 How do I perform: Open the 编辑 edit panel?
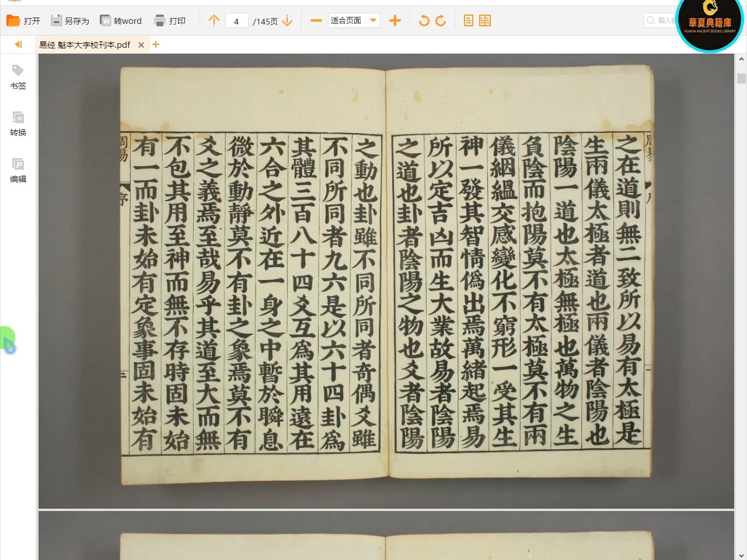point(18,170)
